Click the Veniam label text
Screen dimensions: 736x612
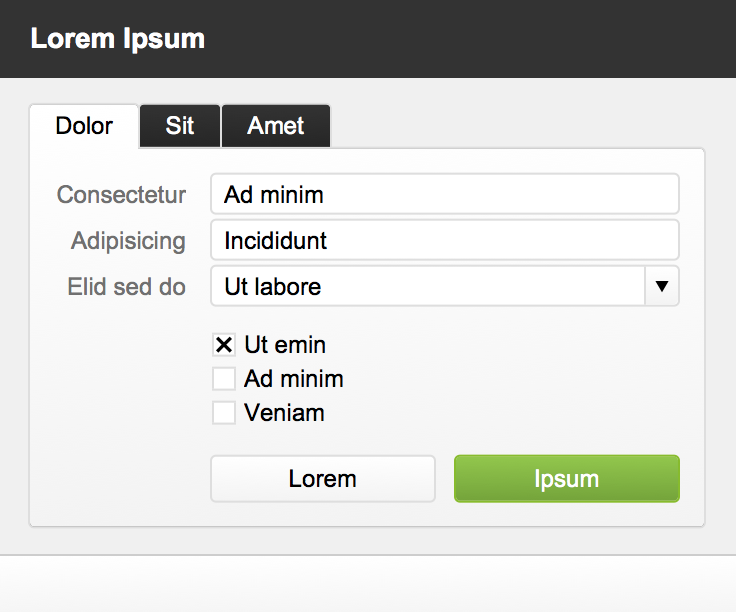pos(284,413)
